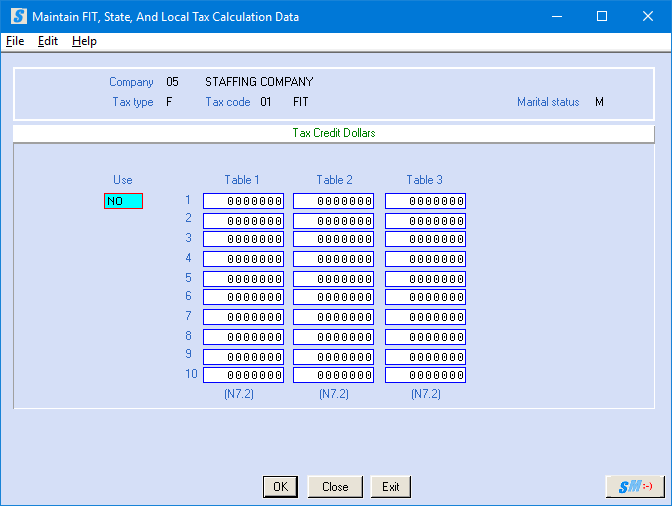The width and height of the screenshot is (672, 506).
Task: Click the (N7.2) format hint under Table 1
Action: pos(239,394)
